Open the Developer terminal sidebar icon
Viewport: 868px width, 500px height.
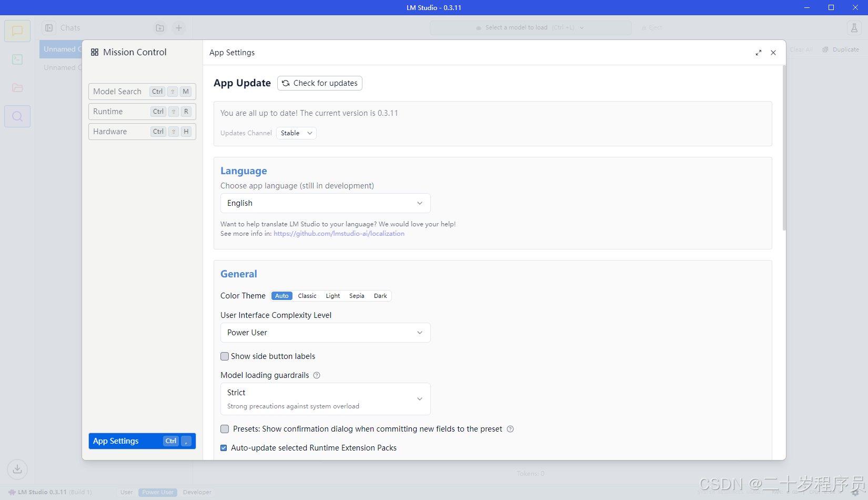pyautogui.click(x=17, y=59)
